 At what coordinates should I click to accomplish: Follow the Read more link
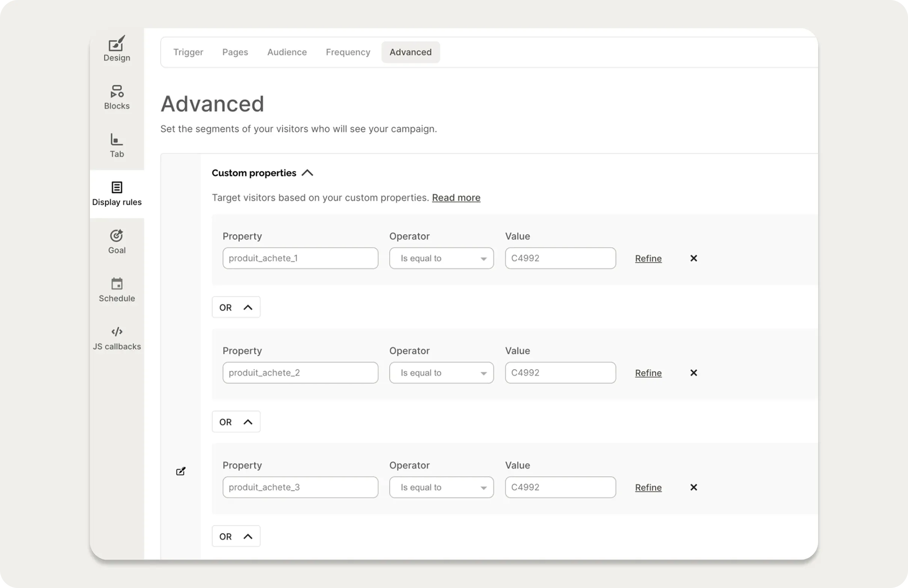point(456,197)
